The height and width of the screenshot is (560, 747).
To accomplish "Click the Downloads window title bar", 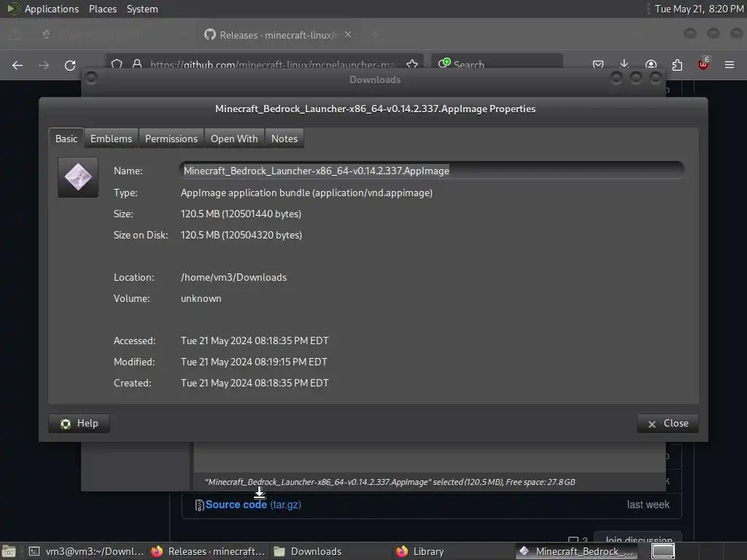I will point(374,79).
